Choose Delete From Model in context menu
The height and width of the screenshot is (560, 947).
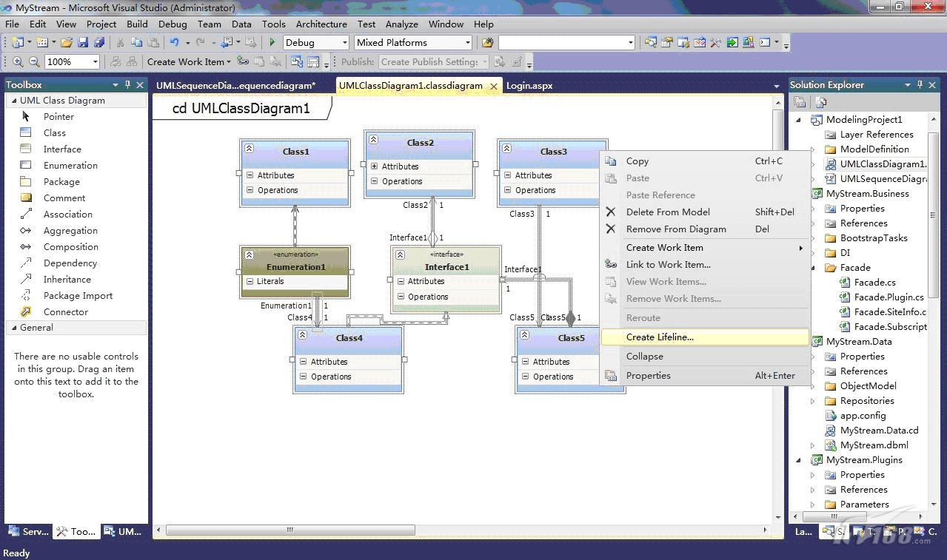click(x=705, y=212)
